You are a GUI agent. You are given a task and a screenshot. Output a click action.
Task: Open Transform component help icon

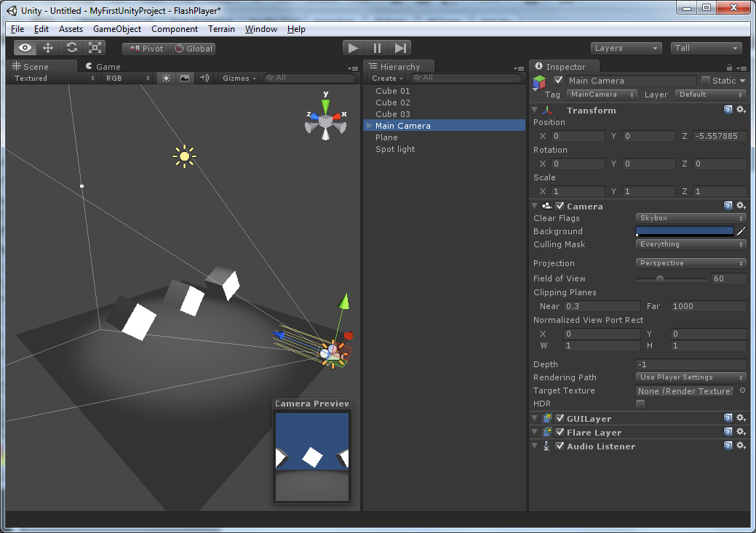728,110
